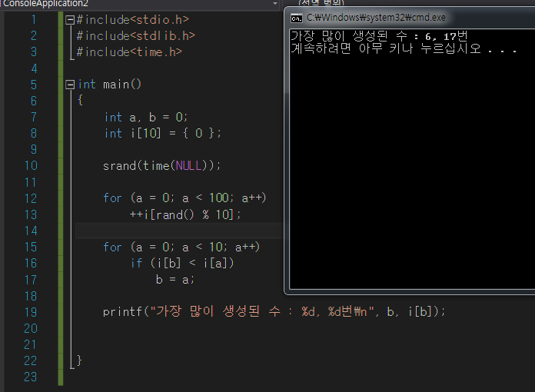Click the ConsoleApplication2 project name
535x392 pixels.
pos(45,4)
